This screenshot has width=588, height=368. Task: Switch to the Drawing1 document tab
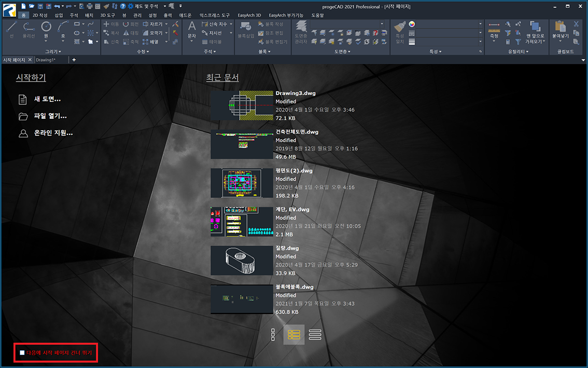coord(46,60)
